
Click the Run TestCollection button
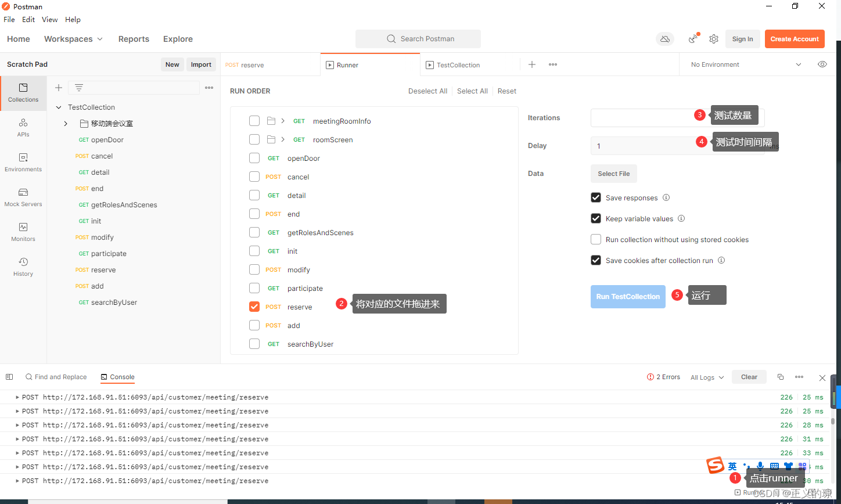(628, 296)
